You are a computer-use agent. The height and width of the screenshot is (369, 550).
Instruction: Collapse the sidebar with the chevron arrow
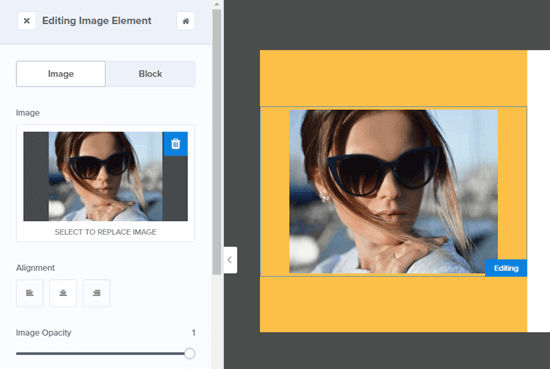click(x=230, y=260)
